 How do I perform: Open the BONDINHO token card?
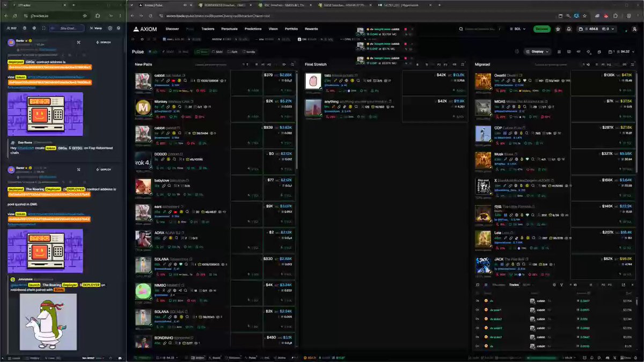tap(214, 341)
